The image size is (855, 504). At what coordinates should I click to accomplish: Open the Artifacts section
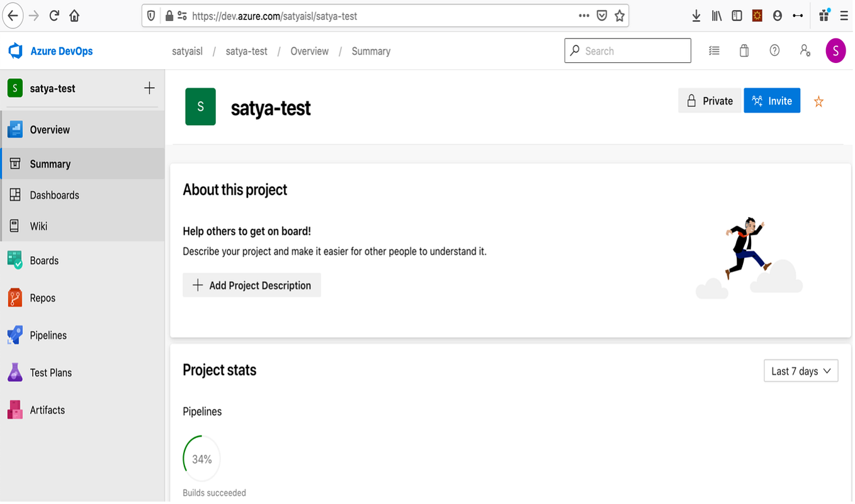click(x=47, y=410)
